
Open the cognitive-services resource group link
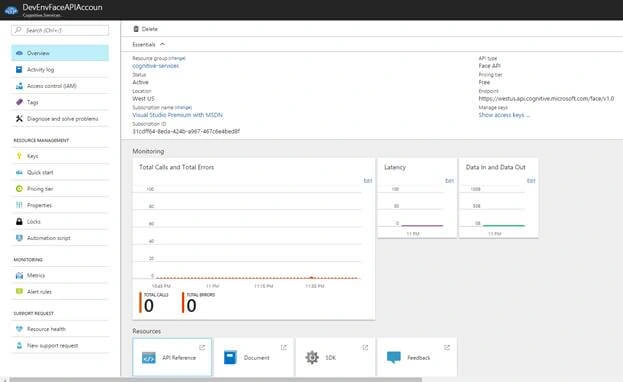(155, 66)
